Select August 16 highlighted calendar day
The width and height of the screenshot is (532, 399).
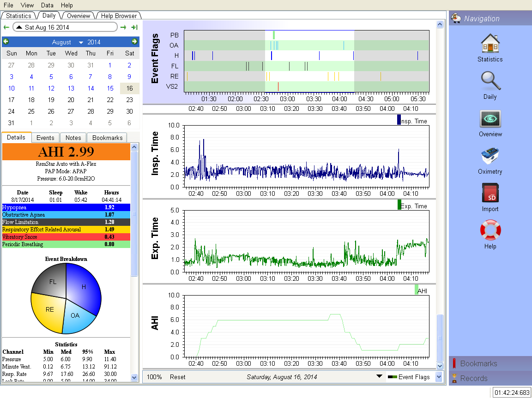coord(130,88)
